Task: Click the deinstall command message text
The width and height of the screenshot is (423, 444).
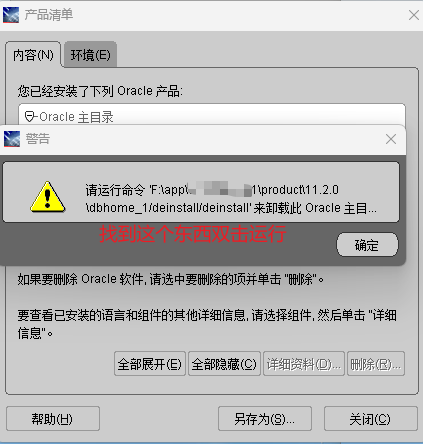Action: point(231,199)
